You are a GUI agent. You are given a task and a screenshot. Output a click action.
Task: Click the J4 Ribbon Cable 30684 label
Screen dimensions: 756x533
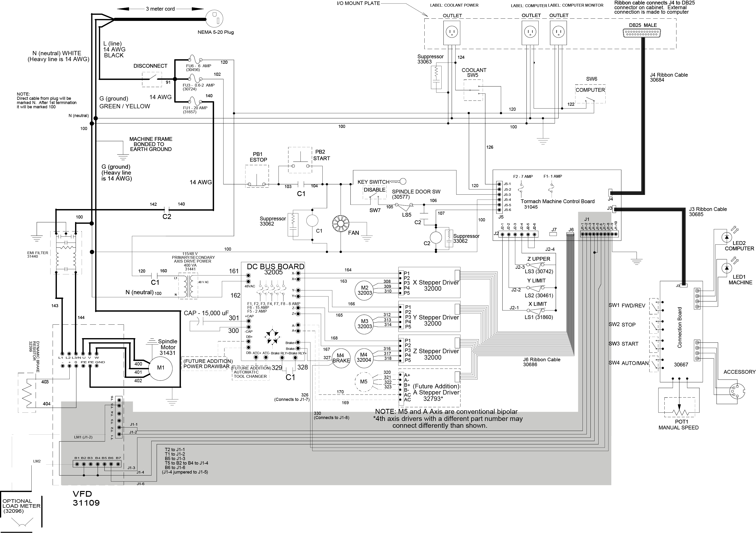[x=669, y=77]
